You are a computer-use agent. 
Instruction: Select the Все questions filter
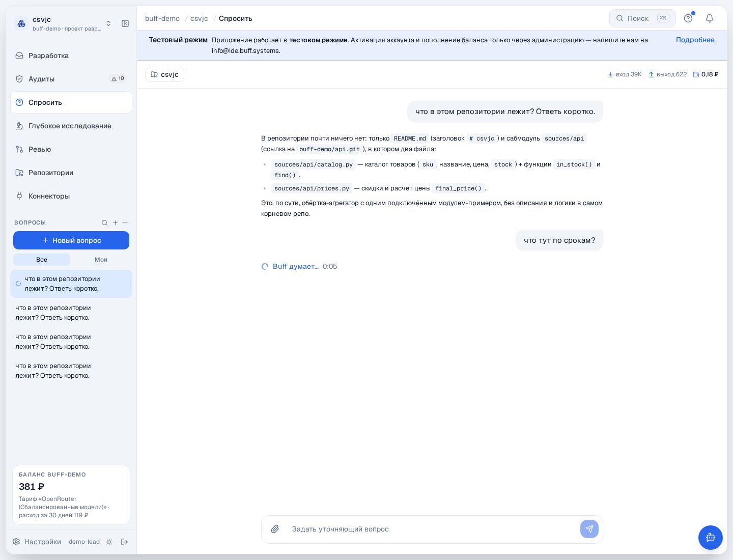tap(42, 260)
